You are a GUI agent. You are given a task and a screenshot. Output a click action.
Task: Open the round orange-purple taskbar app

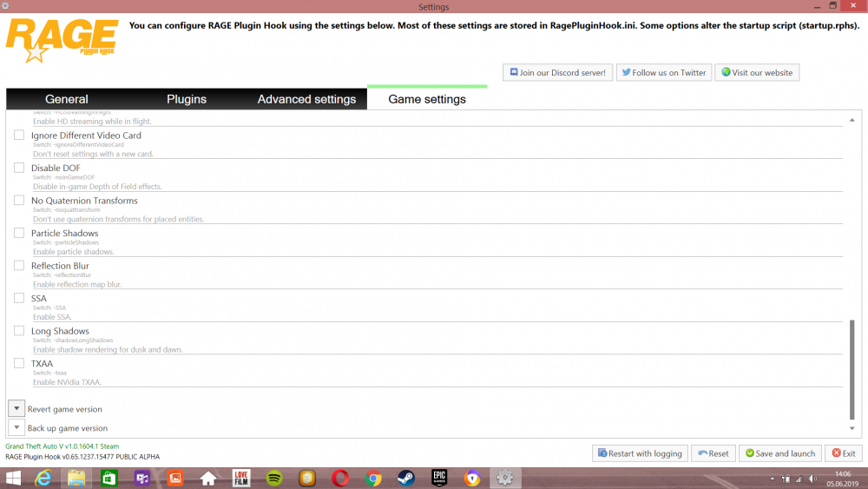(x=472, y=478)
